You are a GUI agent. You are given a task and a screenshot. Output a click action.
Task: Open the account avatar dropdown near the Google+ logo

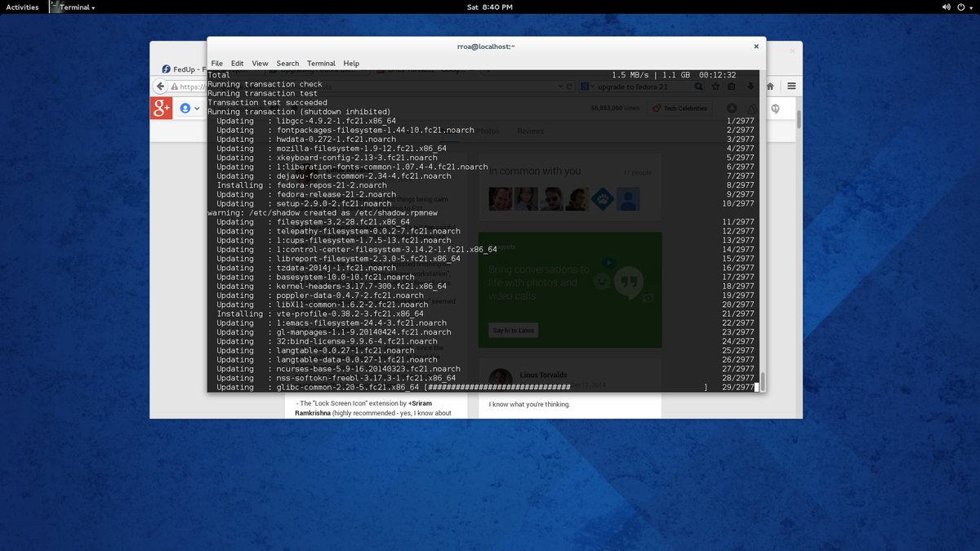[x=186, y=107]
